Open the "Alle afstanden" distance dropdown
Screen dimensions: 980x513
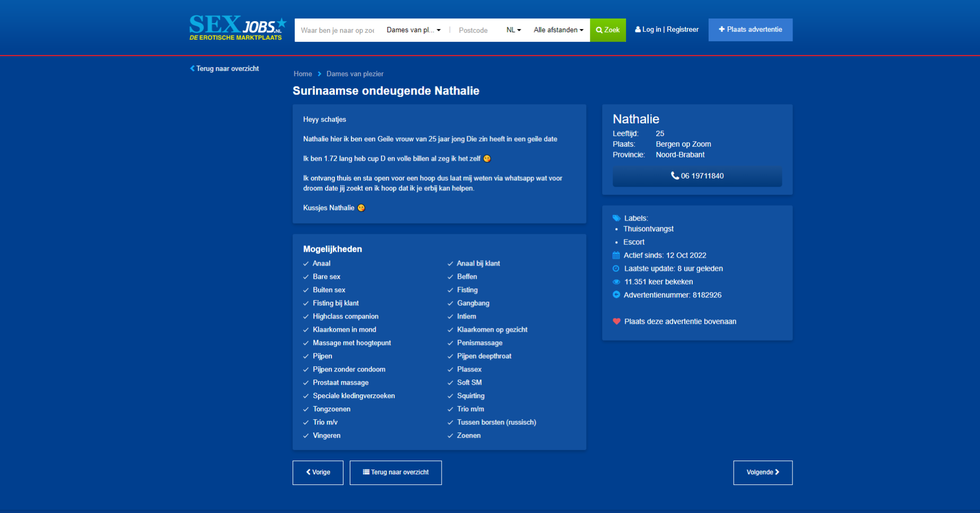click(558, 30)
